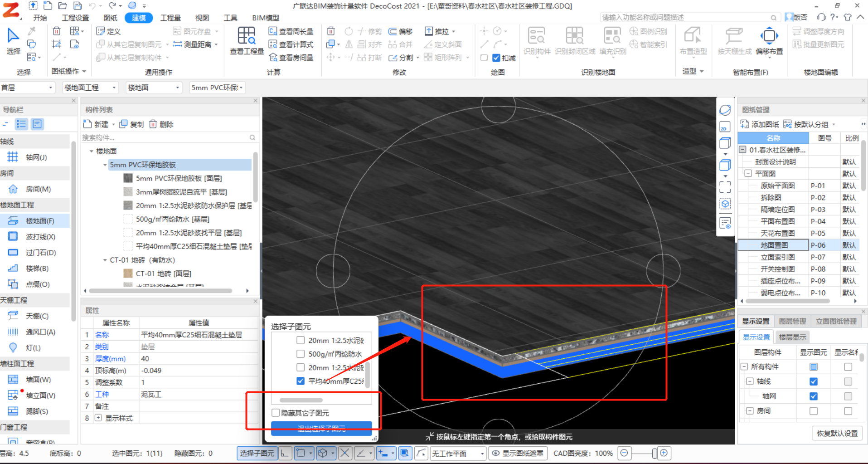Toggle 房间 显示图元 checkbox
The width and height of the screenshot is (868, 464).
click(x=814, y=411)
